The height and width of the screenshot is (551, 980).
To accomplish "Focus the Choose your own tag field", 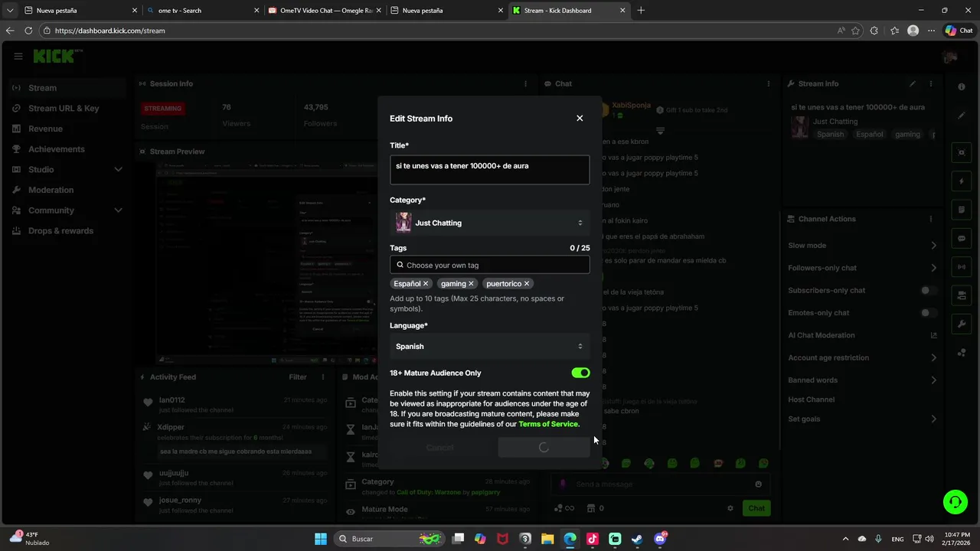I will click(490, 265).
